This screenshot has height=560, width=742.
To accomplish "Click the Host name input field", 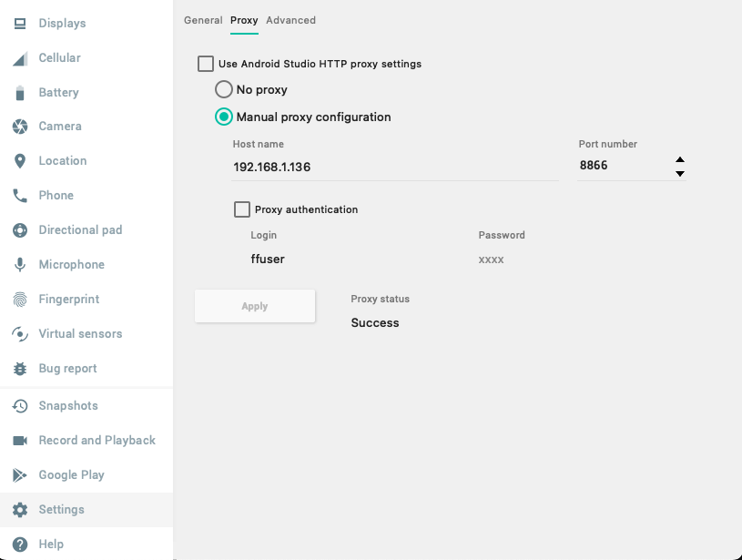I will pyautogui.click(x=394, y=167).
